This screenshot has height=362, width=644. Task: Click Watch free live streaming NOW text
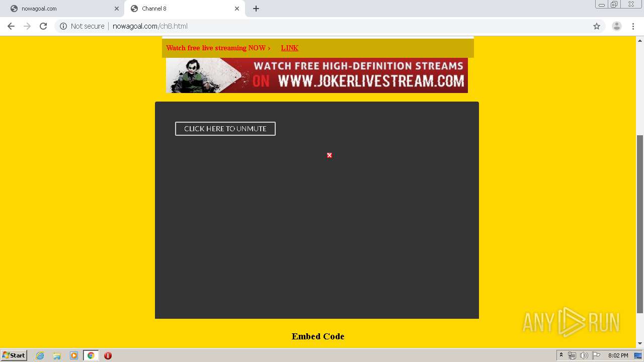[218, 48]
